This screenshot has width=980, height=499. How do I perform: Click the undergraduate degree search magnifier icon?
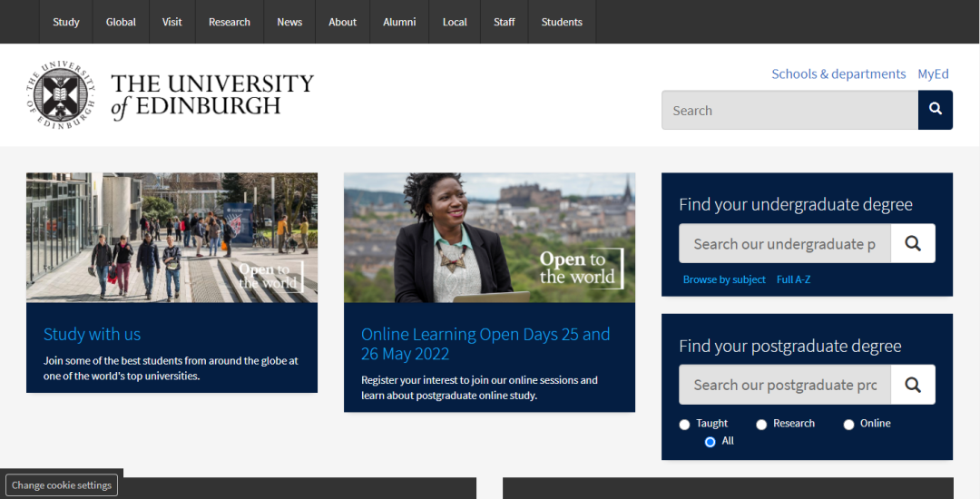913,243
